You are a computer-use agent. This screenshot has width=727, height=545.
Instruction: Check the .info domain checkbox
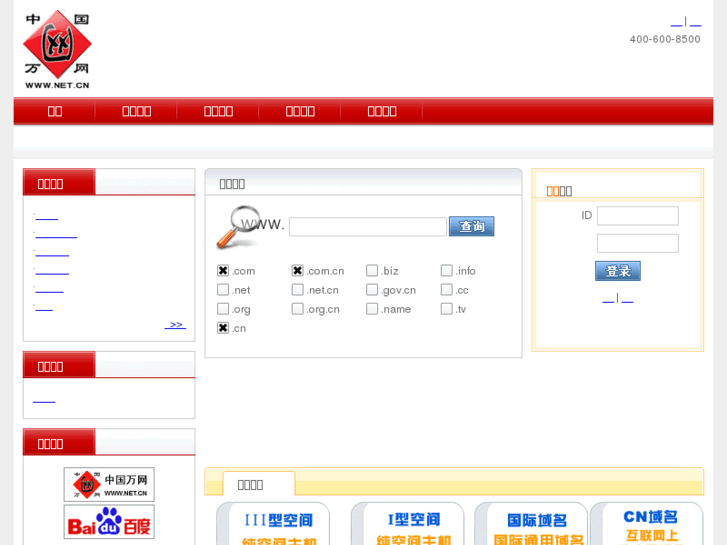pos(446,270)
